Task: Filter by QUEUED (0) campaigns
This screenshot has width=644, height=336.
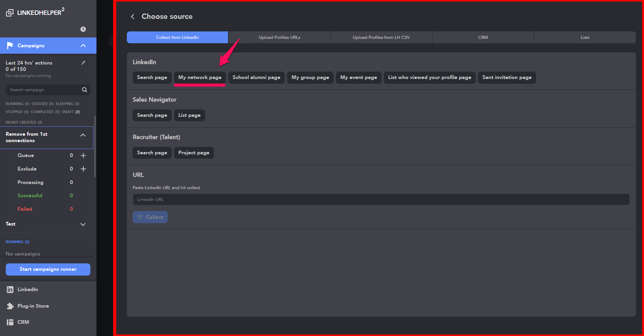Action: click(x=43, y=104)
